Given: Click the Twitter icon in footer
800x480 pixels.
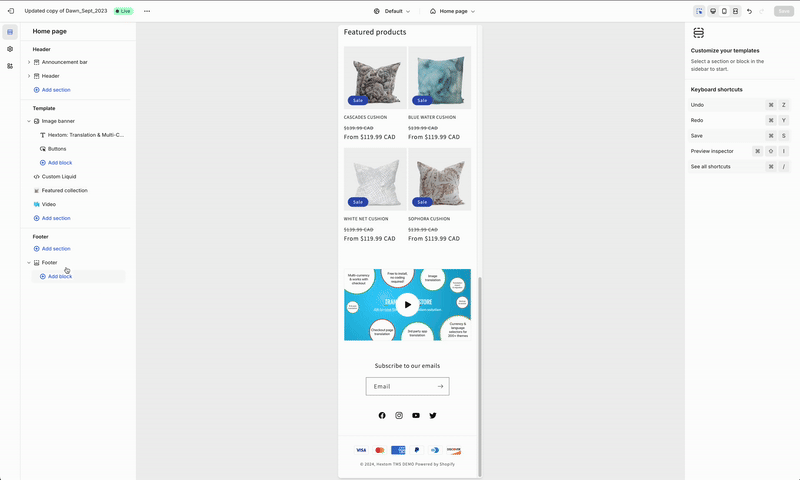Looking at the screenshot, I should click(433, 416).
